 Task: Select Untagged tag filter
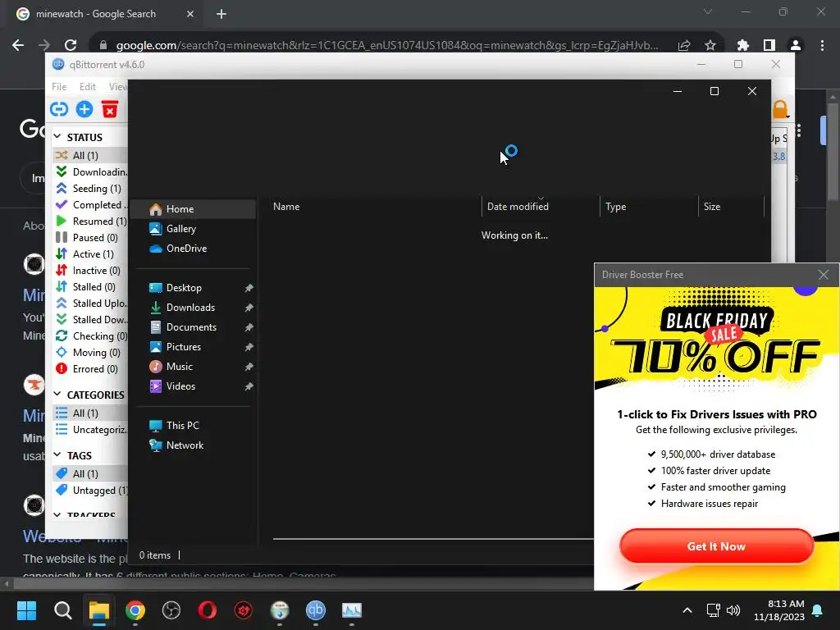tap(90, 491)
